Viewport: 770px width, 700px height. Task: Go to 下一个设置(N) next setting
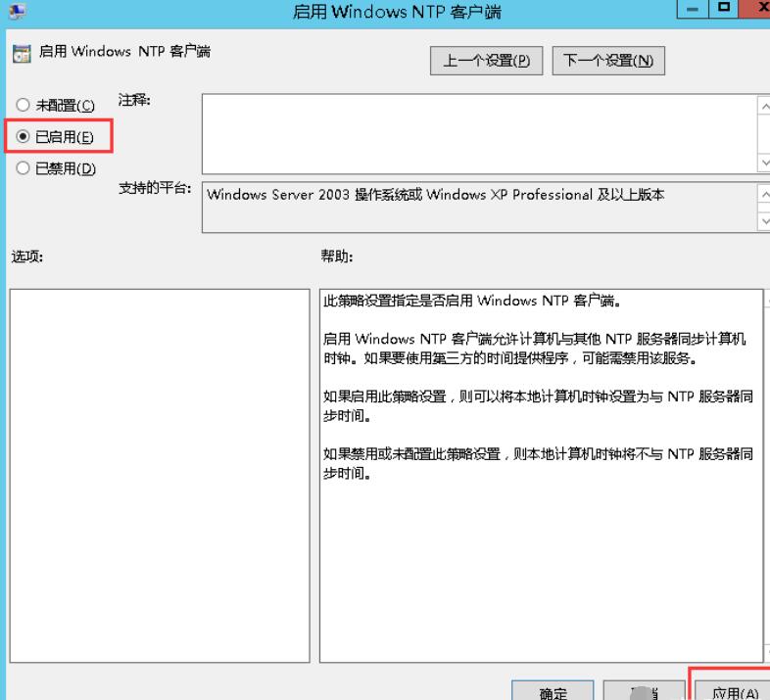click(608, 61)
